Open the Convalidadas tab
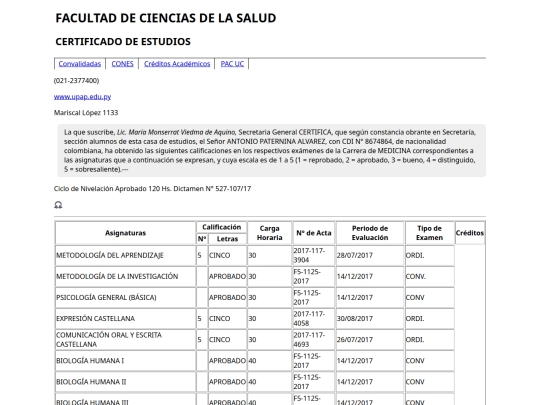The width and height of the screenshot is (540, 405). 80,64
